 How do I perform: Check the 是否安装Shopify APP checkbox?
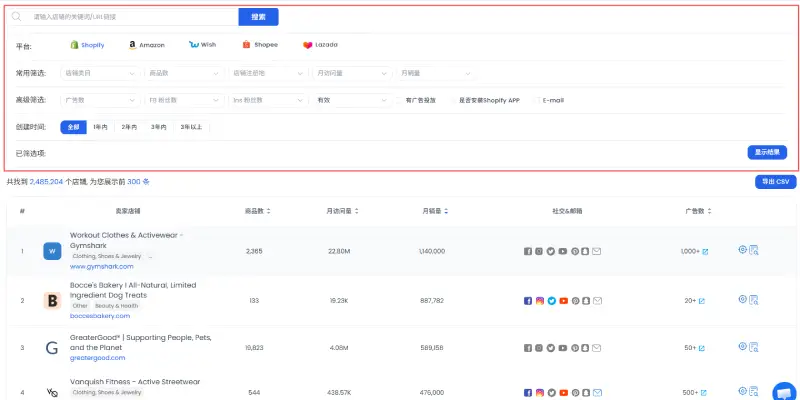point(453,101)
